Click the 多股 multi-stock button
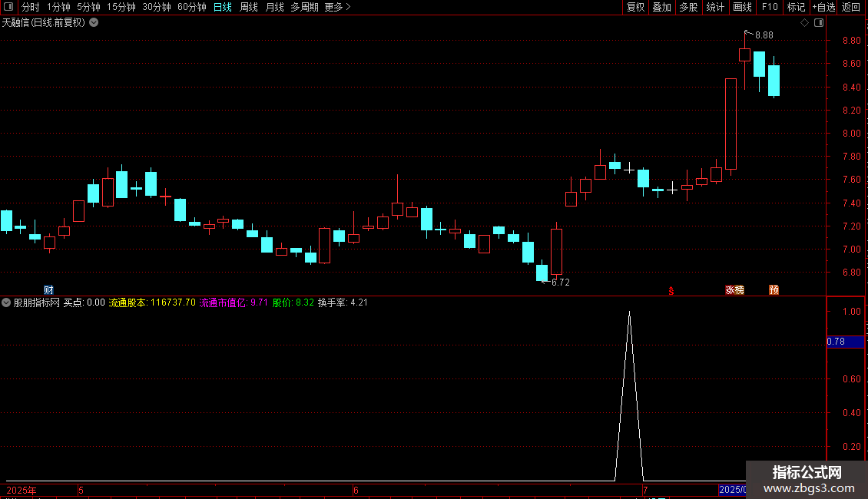 point(689,7)
